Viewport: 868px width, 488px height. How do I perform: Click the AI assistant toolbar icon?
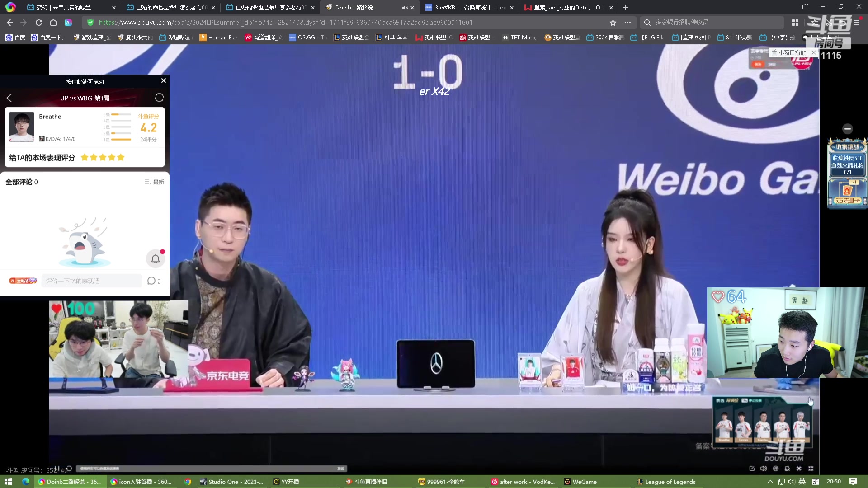[68, 23]
